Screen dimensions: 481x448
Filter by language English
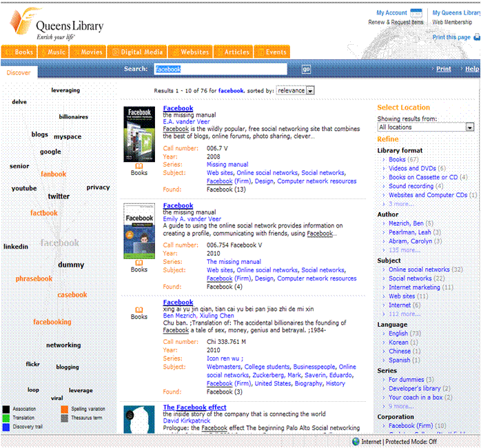405,333
